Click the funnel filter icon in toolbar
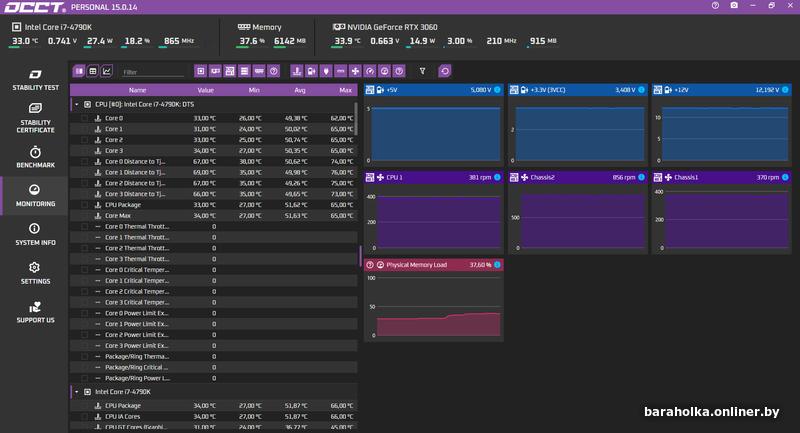The height and width of the screenshot is (433, 800). [422, 71]
